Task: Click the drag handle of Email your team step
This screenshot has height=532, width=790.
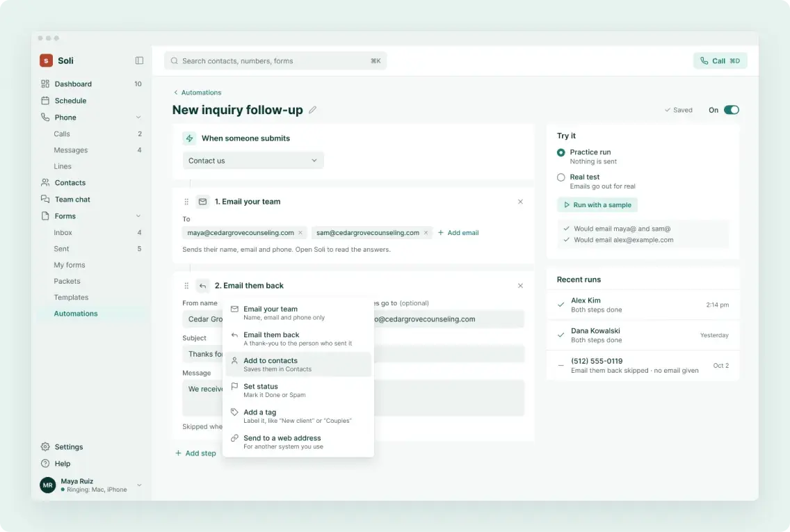Action: pyautogui.click(x=186, y=202)
